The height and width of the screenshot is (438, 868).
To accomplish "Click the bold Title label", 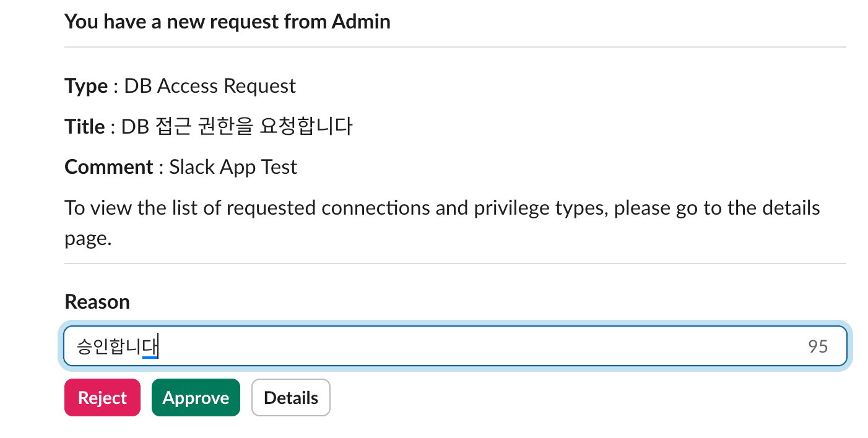I will click(83, 126).
